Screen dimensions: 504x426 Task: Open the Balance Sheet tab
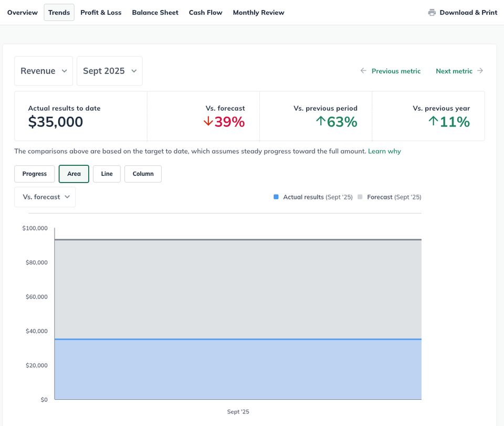click(155, 13)
